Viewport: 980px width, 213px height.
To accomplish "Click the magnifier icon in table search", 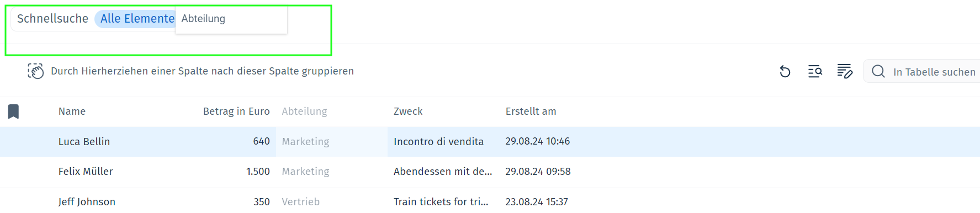I will point(878,71).
